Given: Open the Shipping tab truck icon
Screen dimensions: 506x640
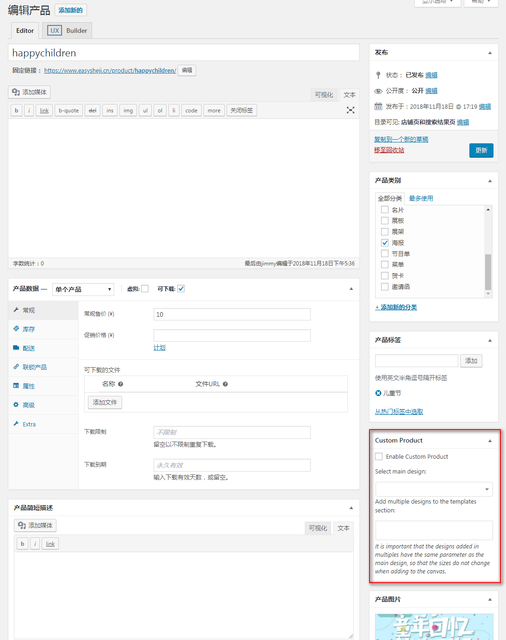Looking at the screenshot, I should (x=16, y=348).
